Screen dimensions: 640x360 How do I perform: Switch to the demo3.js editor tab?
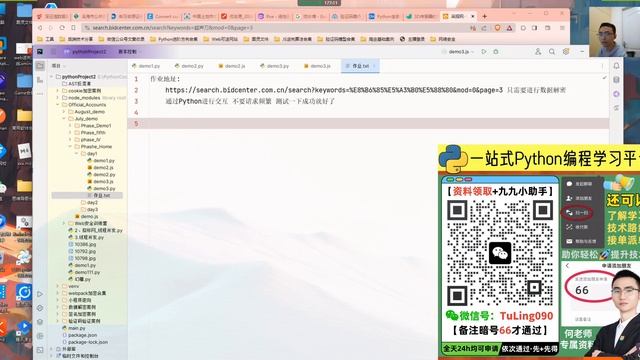[x=318, y=66]
